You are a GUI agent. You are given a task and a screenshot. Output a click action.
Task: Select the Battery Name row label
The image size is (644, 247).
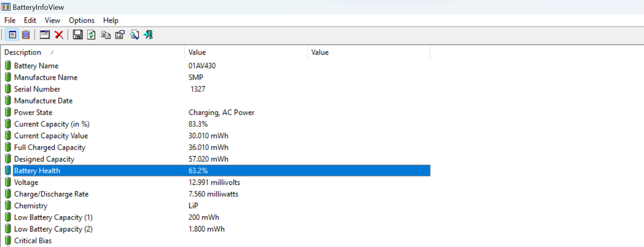(x=36, y=65)
